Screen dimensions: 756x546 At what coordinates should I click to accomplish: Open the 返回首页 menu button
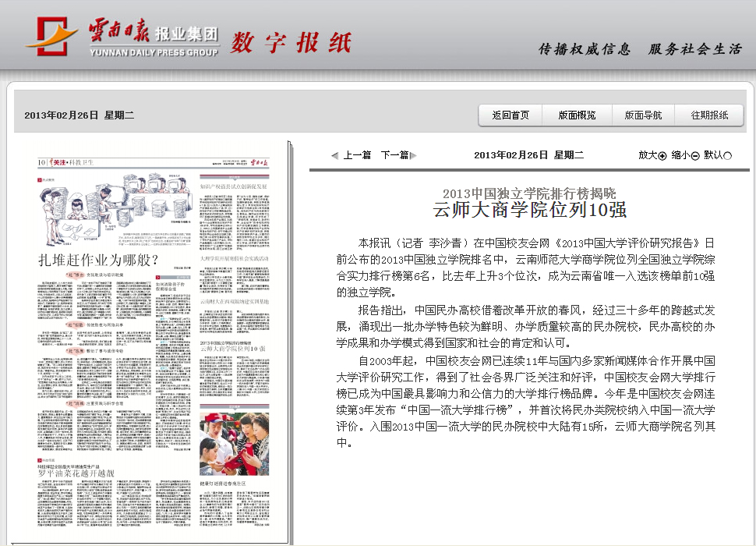510,115
